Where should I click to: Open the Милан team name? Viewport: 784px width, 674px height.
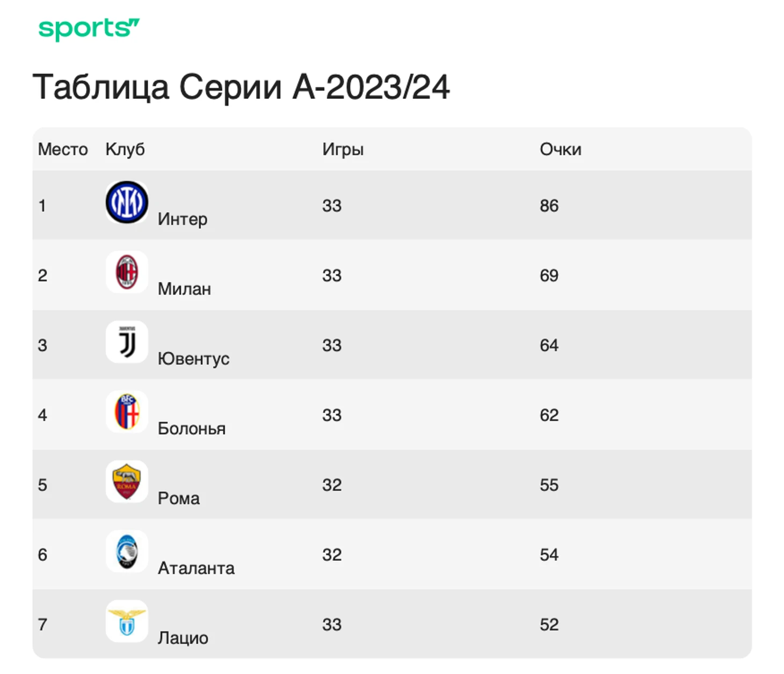(184, 289)
